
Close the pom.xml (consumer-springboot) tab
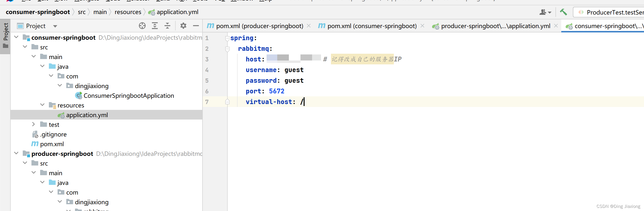click(422, 26)
